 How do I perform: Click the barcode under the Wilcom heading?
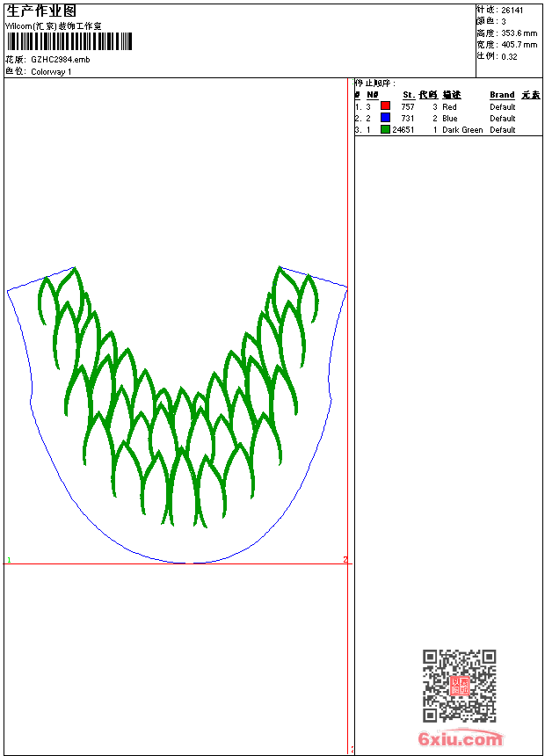pos(69,41)
